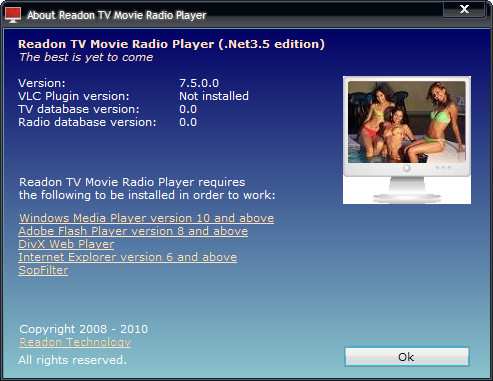Visit the Readon Technology link
This screenshot has height=381, width=493.
(x=75, y=342)
